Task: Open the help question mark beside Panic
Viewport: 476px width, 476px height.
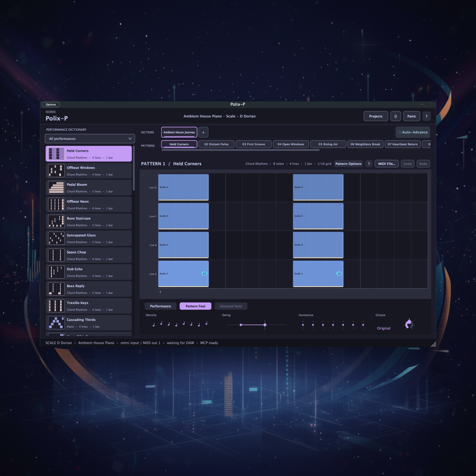Action: (426, 116)
